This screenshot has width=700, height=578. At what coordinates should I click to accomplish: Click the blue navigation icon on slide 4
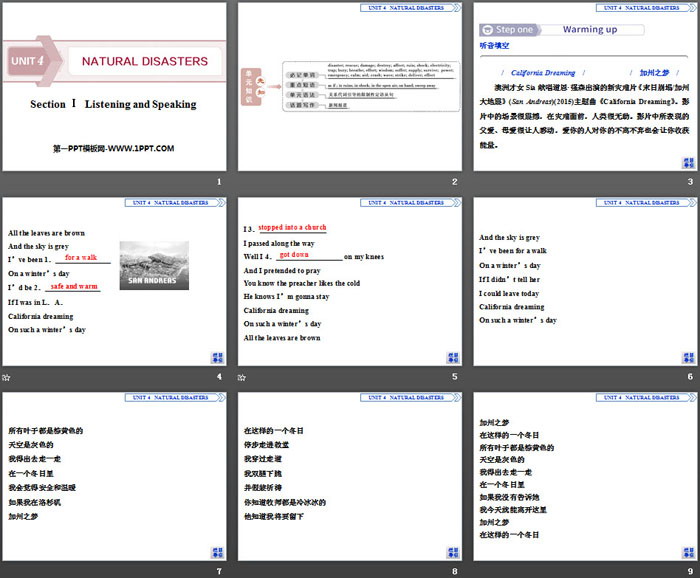coord(217,358)
